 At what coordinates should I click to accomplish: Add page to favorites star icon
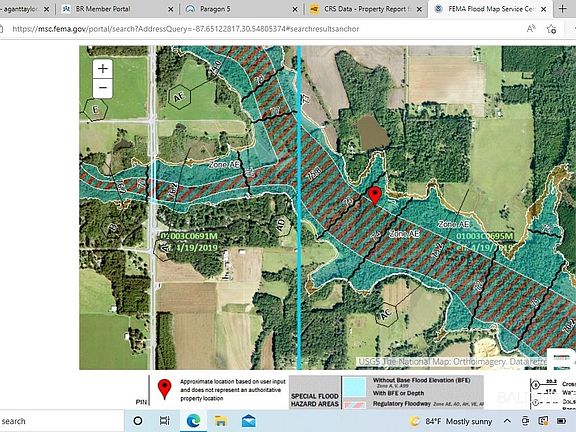(551, 29)
